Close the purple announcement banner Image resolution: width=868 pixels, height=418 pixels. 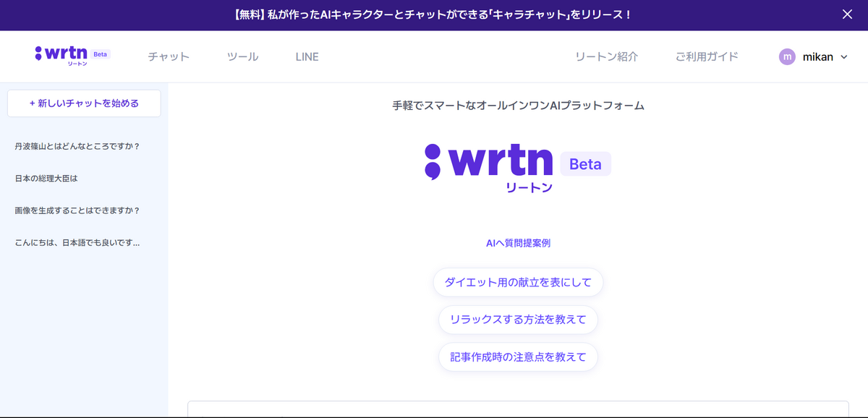pos(847,14)
